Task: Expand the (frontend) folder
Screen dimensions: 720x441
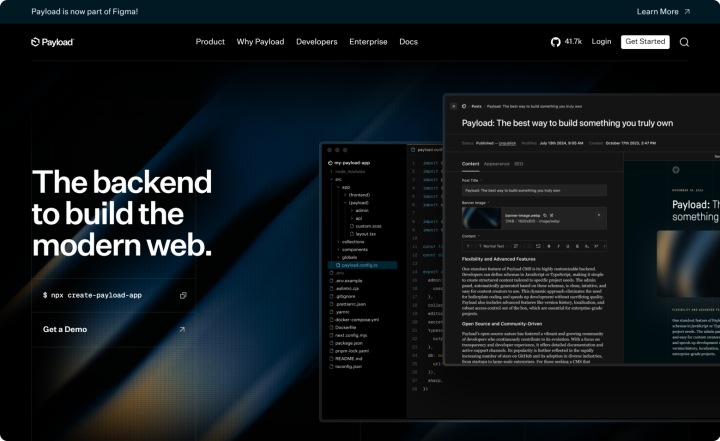Action: tap(357, 195)
